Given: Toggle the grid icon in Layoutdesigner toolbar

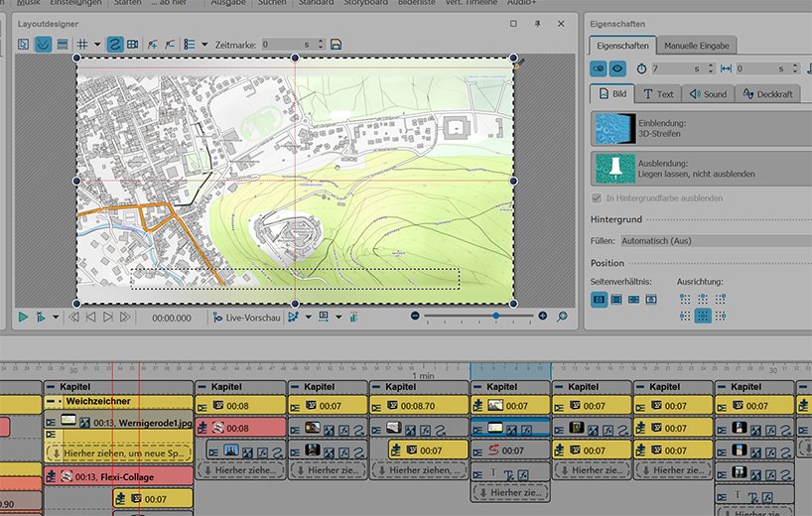Looking at the screenshot, I should pyautogui.click(x=81, y=44).
